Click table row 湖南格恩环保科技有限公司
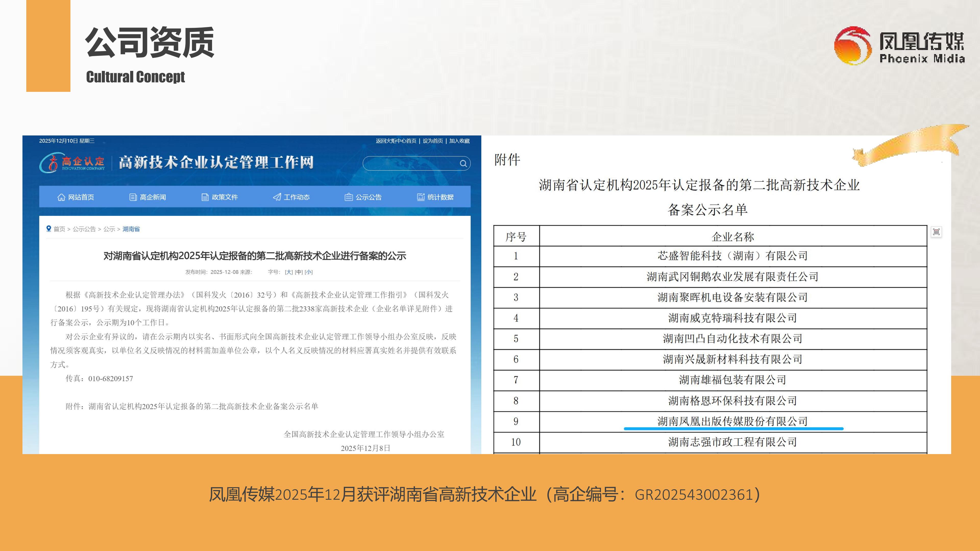 710,401
